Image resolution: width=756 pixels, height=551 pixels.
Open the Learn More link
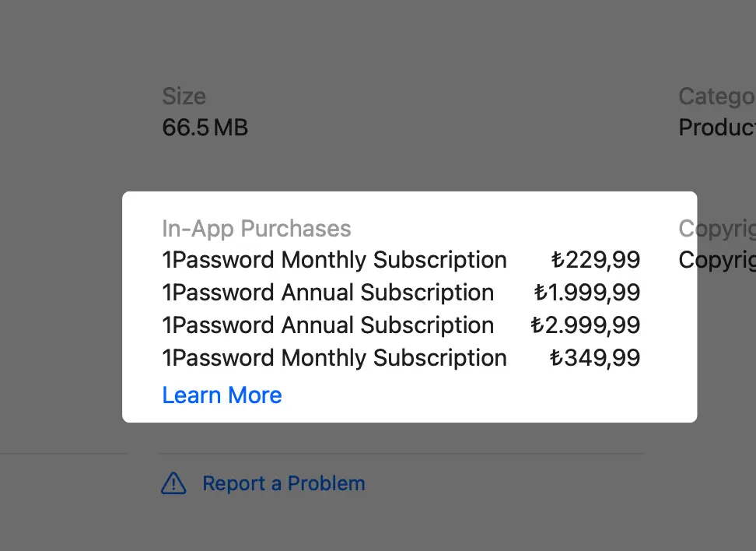(x=222, y=395)
